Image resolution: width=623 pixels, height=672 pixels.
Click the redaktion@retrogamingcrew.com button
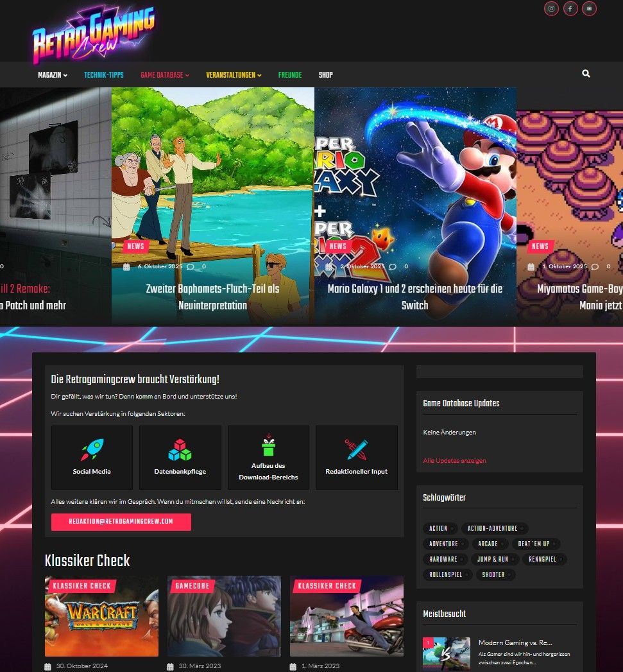[121, 522]
